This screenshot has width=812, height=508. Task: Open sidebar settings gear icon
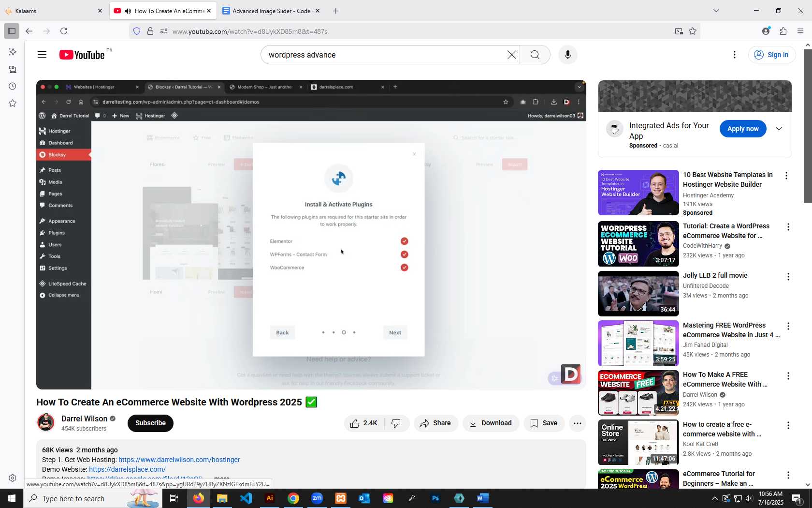(13, 478)
